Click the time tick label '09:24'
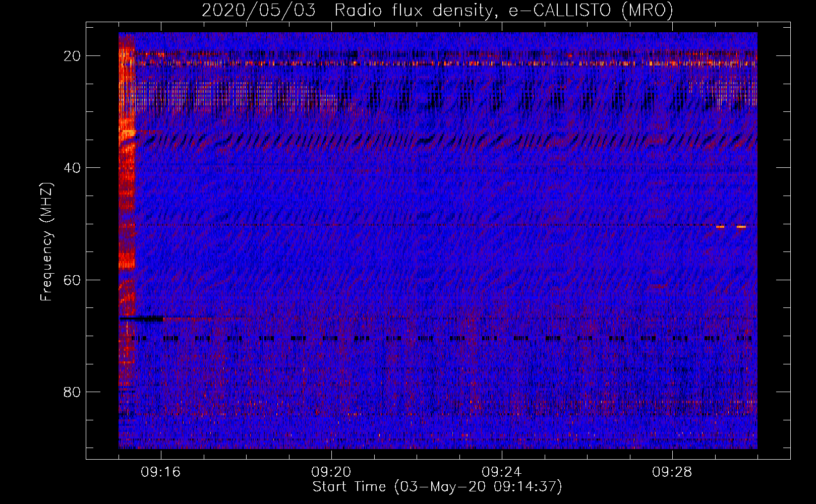Viewport: 816px width, 504px height. [502, 472]
